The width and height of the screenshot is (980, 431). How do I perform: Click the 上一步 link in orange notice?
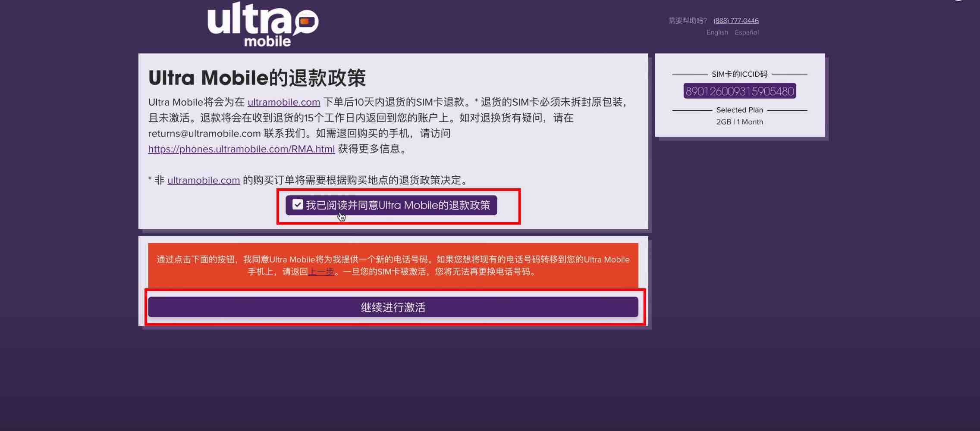tap(321, 272)
